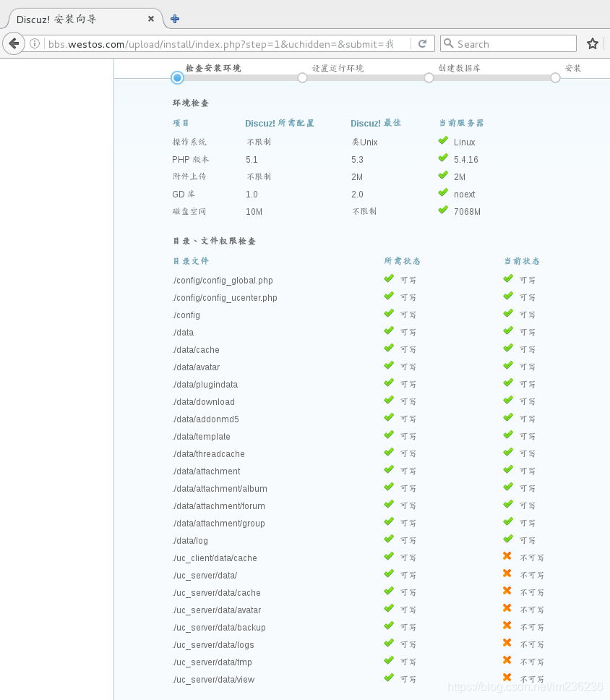
Task: Click the 所需状态 column header
Action: click(402, 261)
